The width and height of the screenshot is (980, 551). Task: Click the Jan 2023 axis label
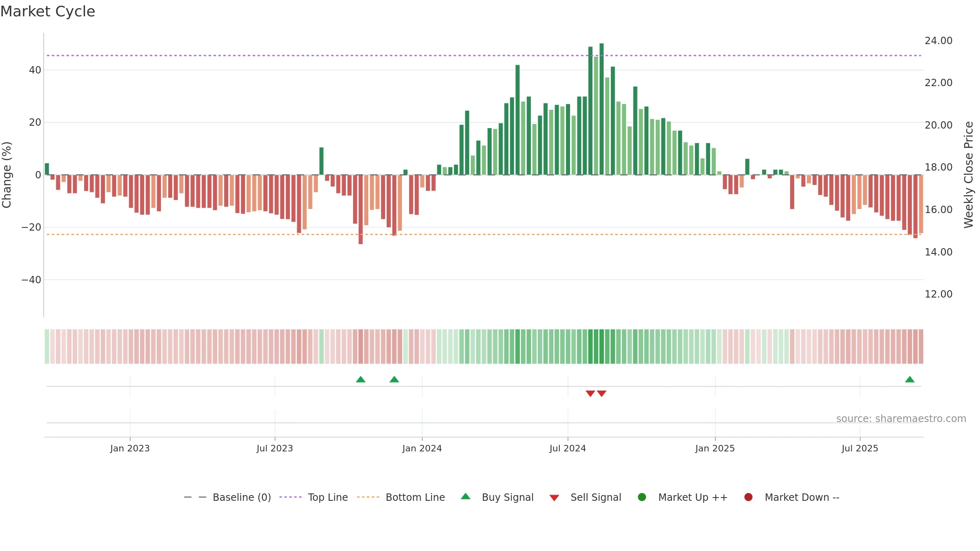pyautogui.click(x=130, y=449)
